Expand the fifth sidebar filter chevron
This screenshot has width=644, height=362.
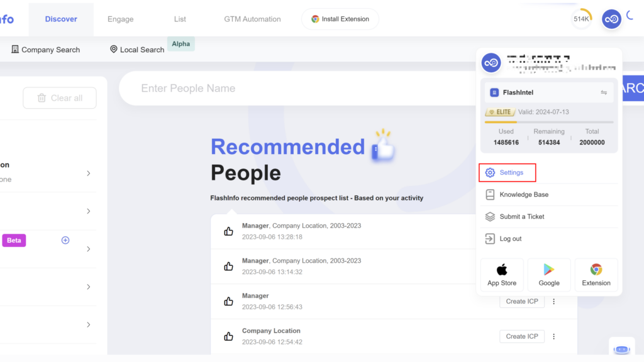88,325
